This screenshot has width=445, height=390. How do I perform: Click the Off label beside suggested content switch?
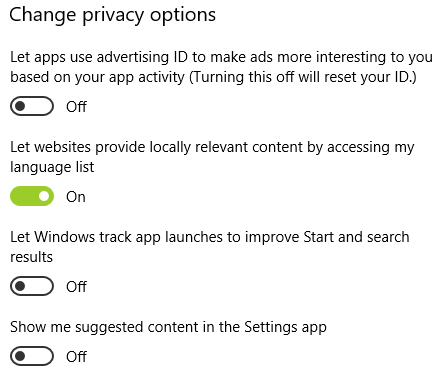[x=76, y=357]
